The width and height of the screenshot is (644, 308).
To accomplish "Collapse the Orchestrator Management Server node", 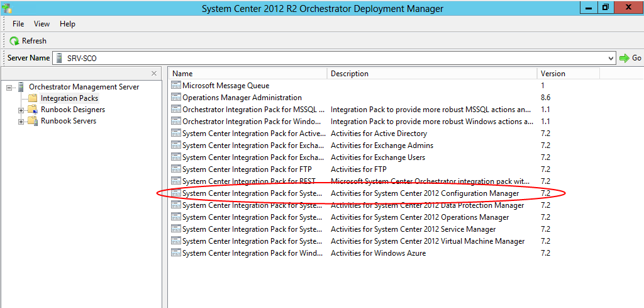I will pos(9,87).
